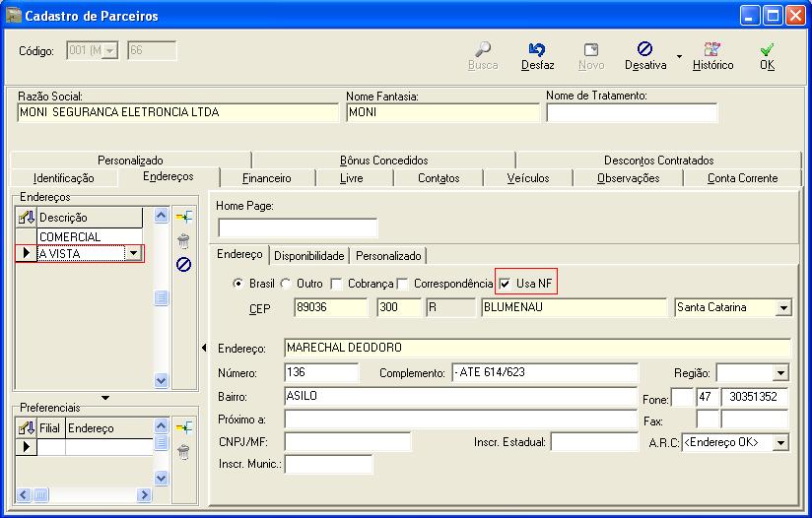Click the Filial column header
Screen dimensions: 812x518
pos(50,428)
